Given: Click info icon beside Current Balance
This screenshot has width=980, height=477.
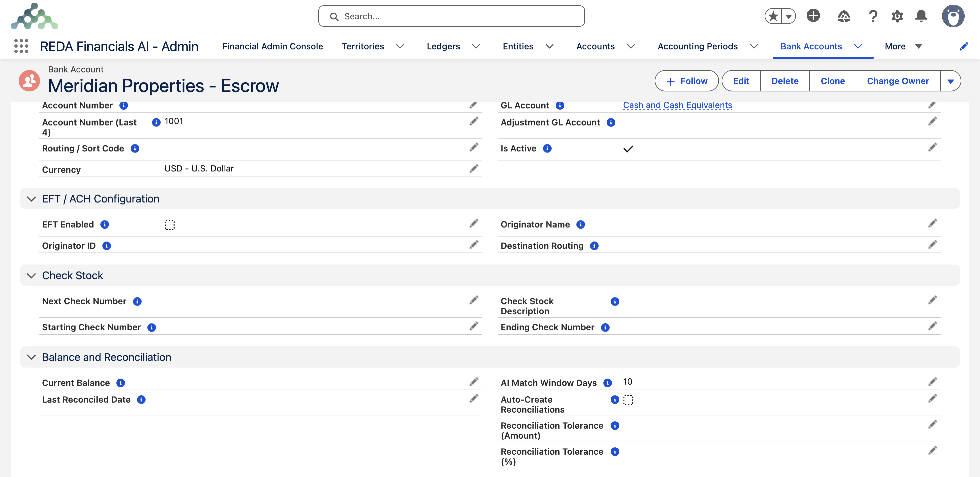Looking at the screenshot, I should (x=121, y=383).
